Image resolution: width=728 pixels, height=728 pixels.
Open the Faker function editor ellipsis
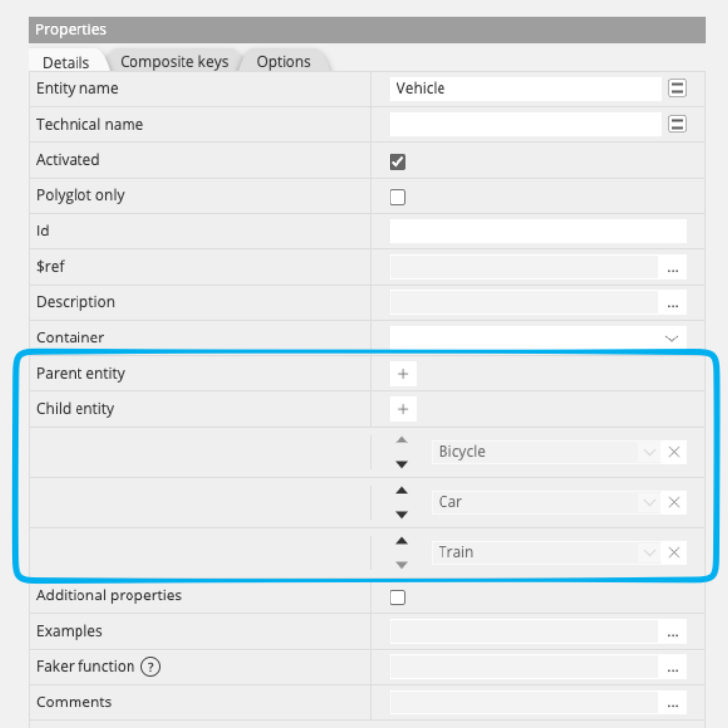(x=673, y=667)
